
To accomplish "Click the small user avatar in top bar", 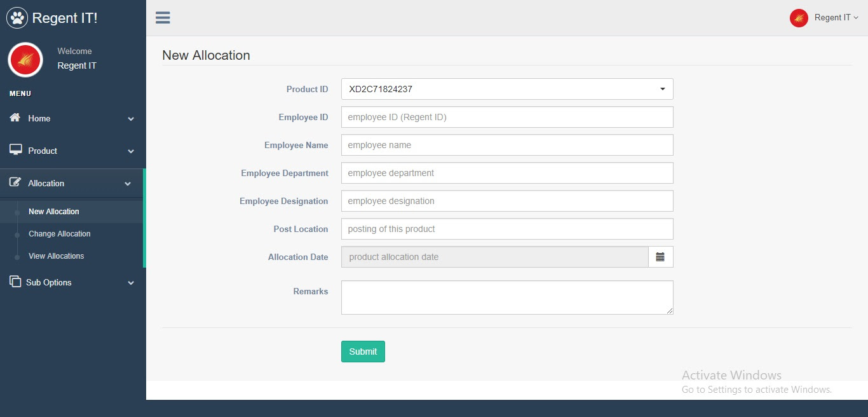I will point(799,18).
